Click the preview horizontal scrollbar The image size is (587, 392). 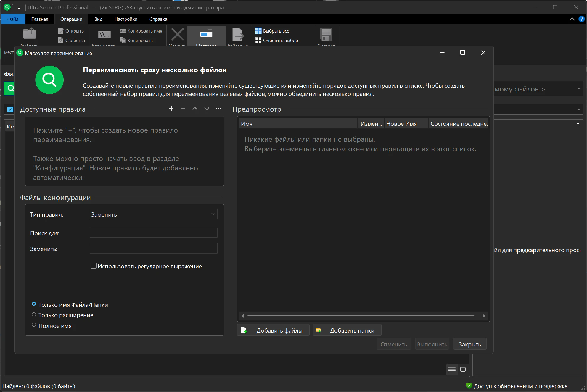coord(361,316)
